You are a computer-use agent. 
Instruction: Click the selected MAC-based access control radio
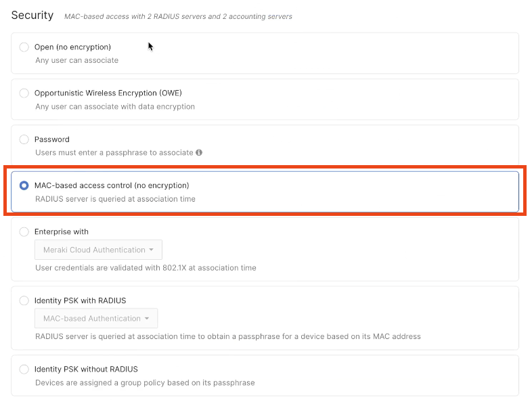pos(24,185)
